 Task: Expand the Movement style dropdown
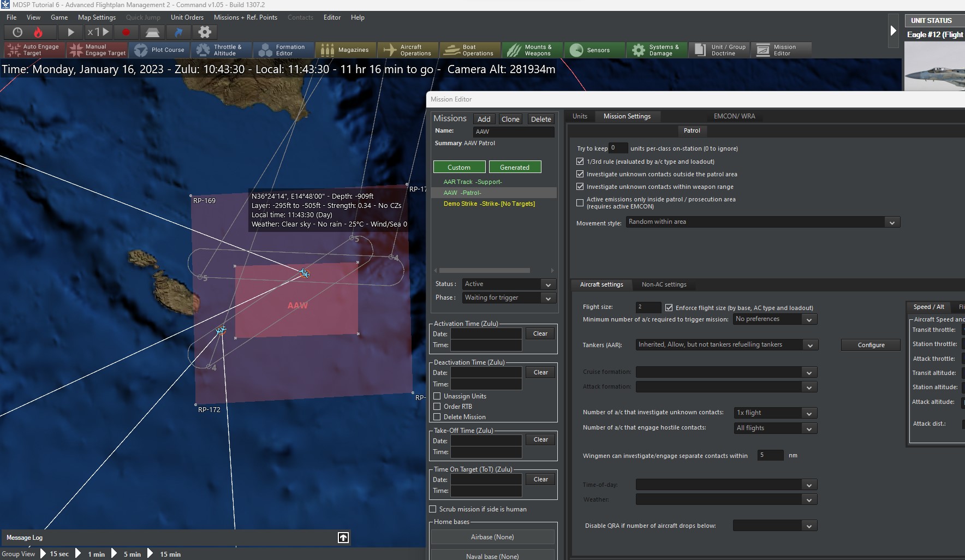pos(891,222)
